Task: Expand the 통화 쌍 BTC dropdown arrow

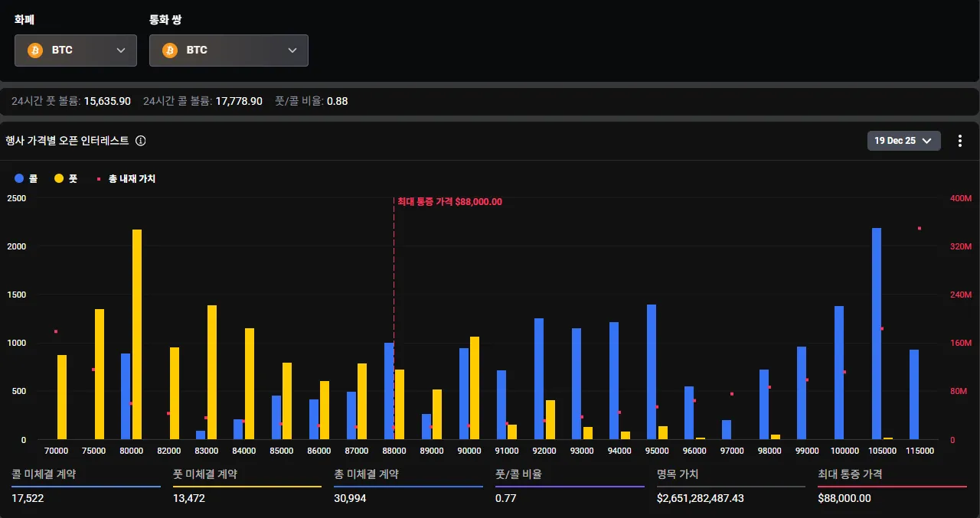Action: 292,50
